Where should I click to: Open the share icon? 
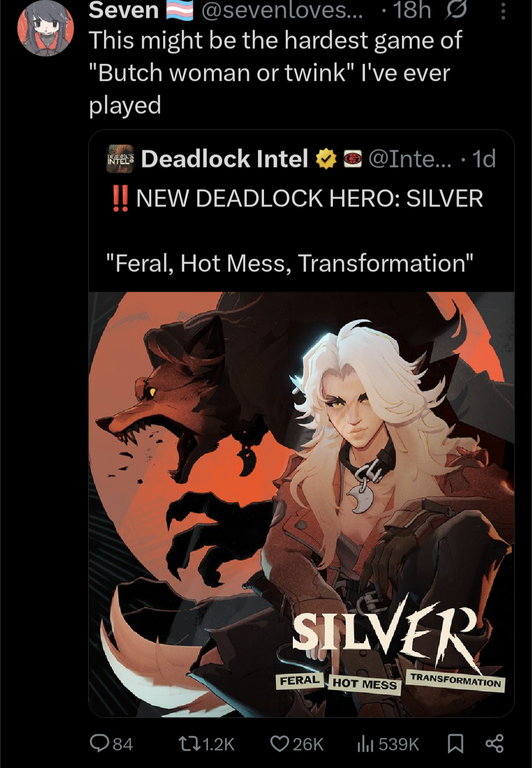pyautogui.click(x=495, y=743)
